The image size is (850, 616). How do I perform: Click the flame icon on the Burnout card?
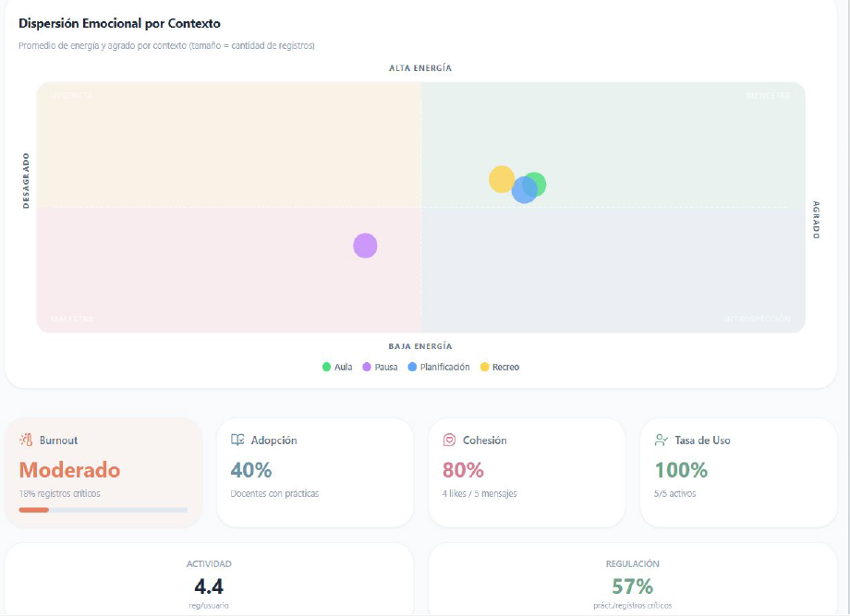click(25, 441)
